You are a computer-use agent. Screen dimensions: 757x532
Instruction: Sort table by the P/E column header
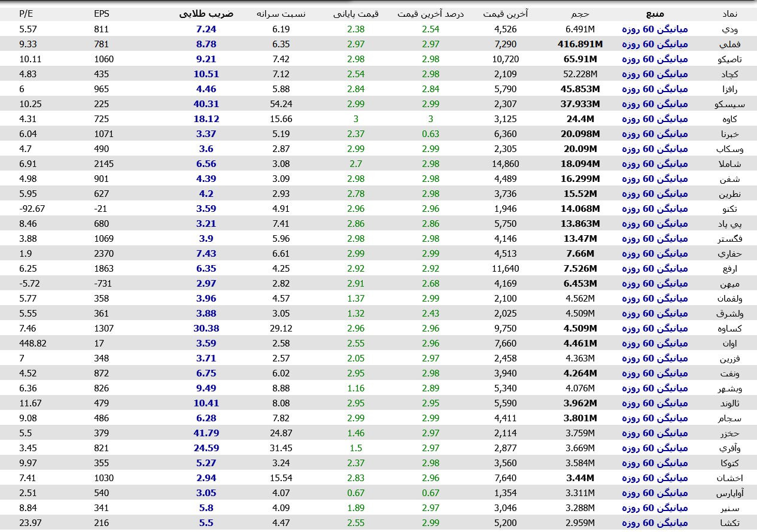26,13
